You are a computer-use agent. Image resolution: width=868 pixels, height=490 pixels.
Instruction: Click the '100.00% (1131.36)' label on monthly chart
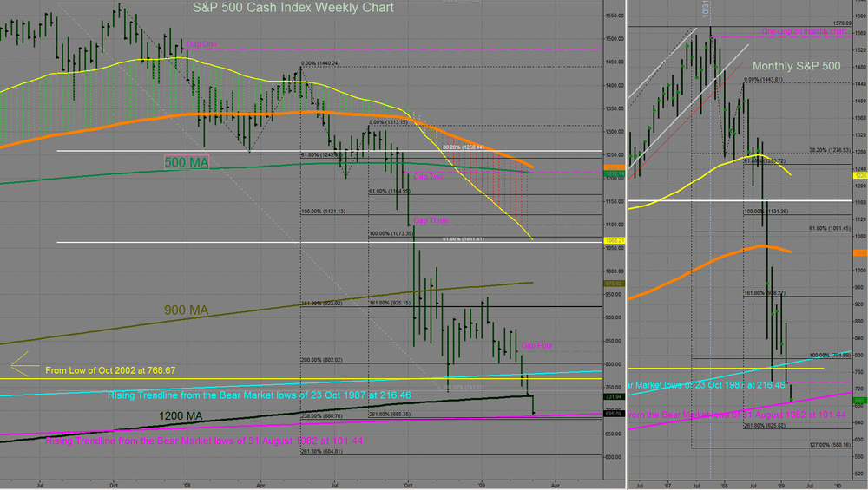click(766, 212)
